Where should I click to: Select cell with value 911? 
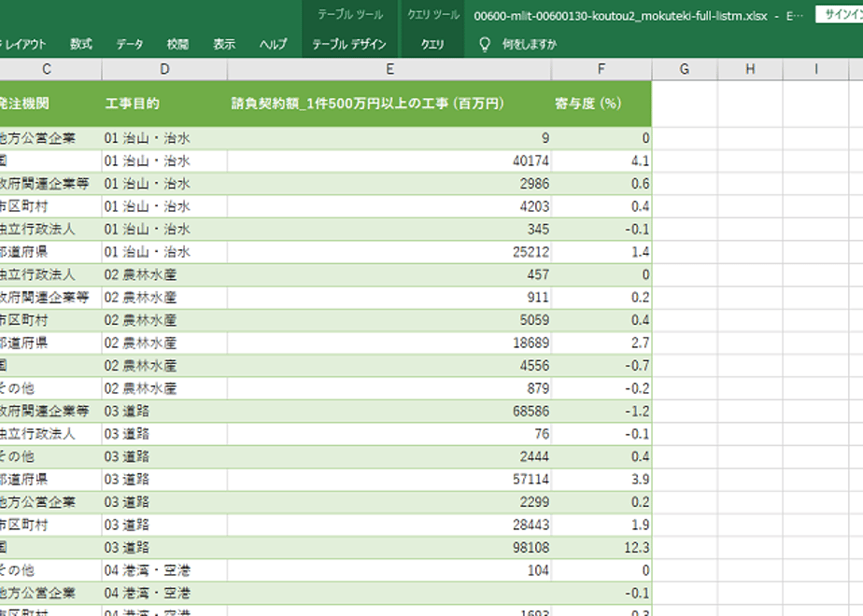389,298
